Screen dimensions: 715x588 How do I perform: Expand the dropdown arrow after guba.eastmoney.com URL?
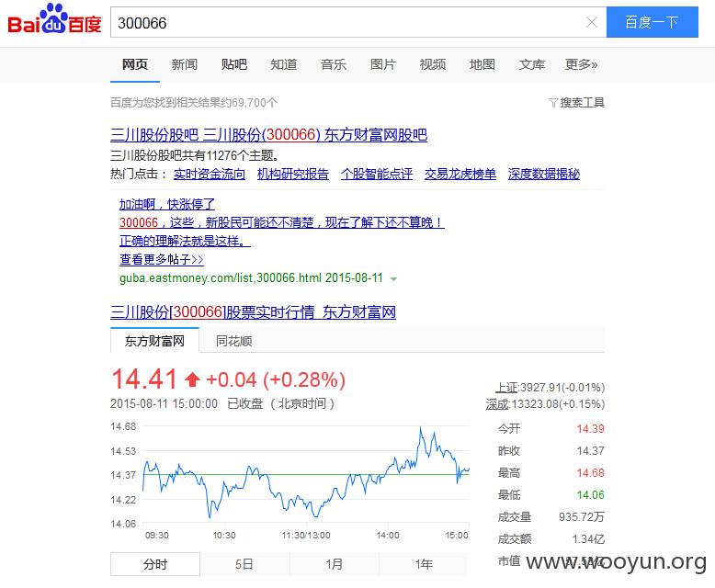coord(394,279)
